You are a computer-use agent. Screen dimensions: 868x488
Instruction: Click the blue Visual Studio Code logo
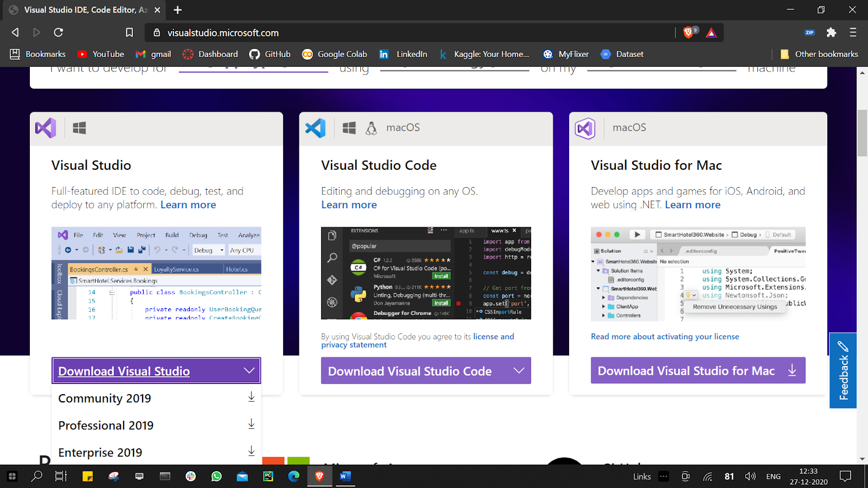(315, 128)
